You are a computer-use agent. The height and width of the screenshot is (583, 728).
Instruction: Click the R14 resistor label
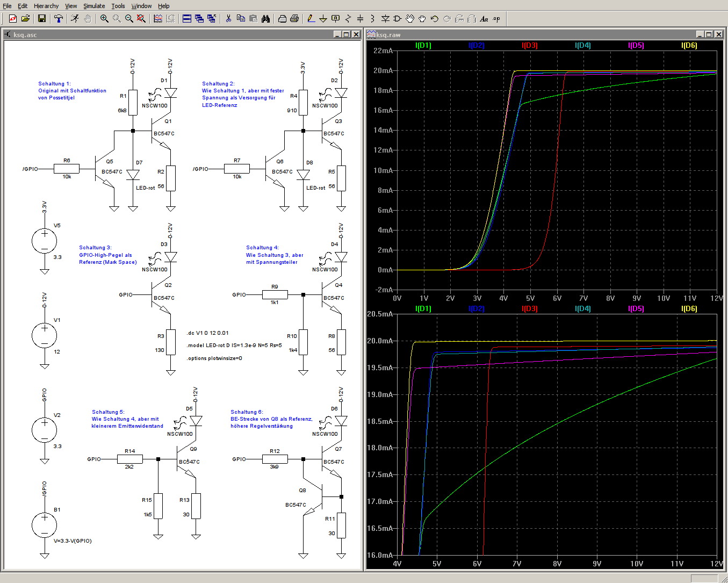click(x=129, y=451)
